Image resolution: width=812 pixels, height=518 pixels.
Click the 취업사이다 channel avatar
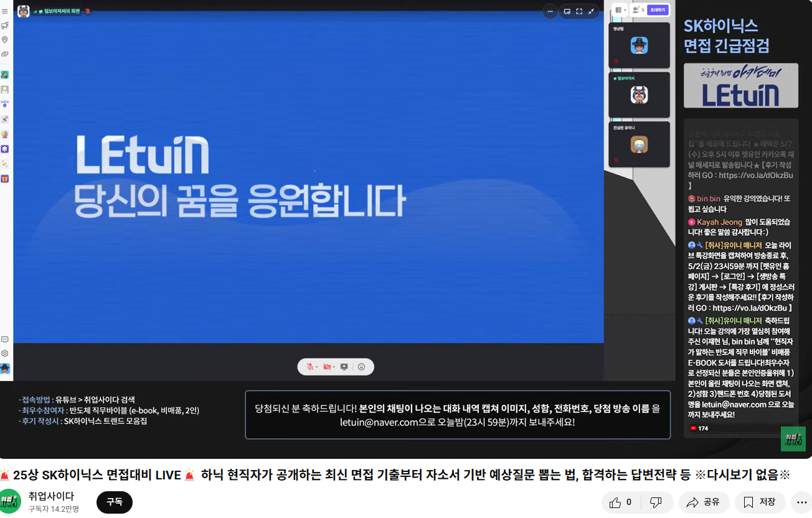click(10, 502)
